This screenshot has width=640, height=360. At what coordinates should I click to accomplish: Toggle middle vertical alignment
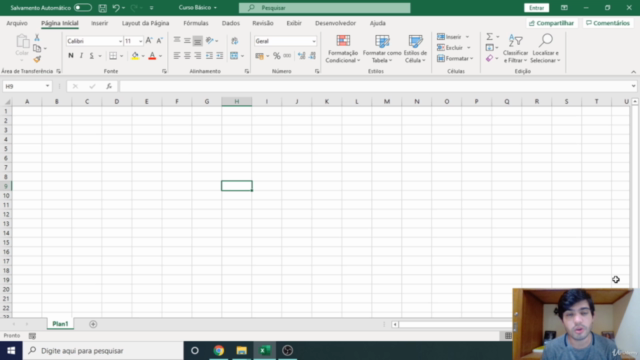click(x=187, y=40)
